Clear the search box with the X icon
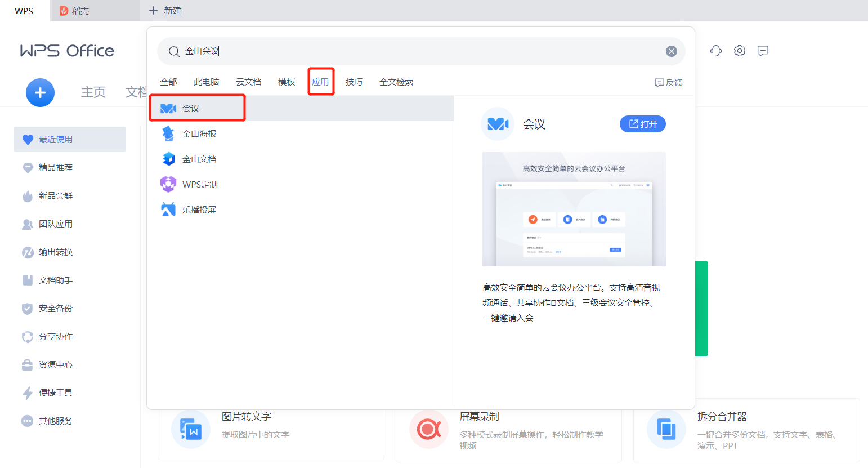This screenshot has width=868, height=468. [x=672, y=51]
